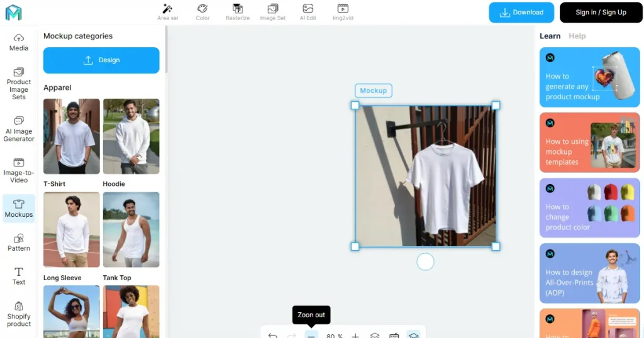Click the 80 % zoom value
The image size is (644, 338).
(x=335, y=335)
